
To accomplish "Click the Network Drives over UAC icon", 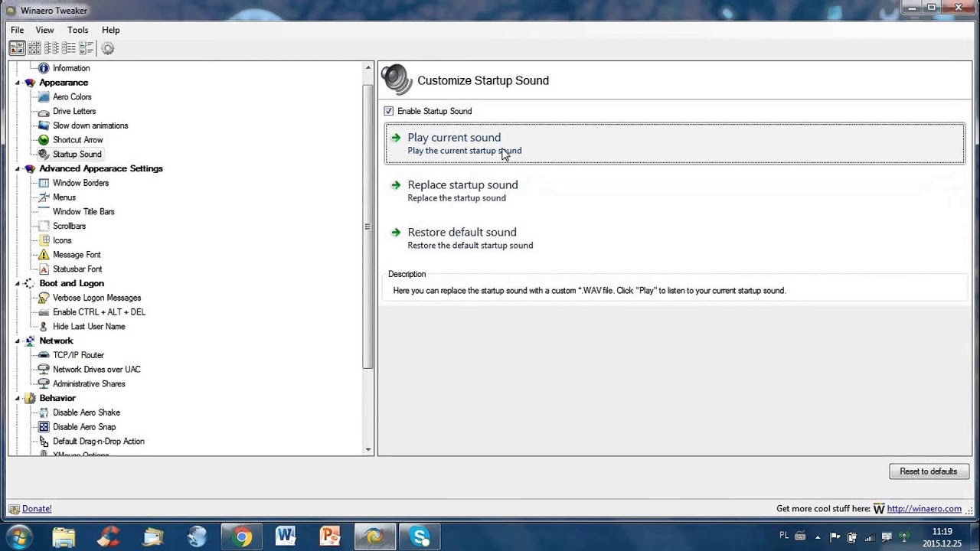I will pos(44,370).
